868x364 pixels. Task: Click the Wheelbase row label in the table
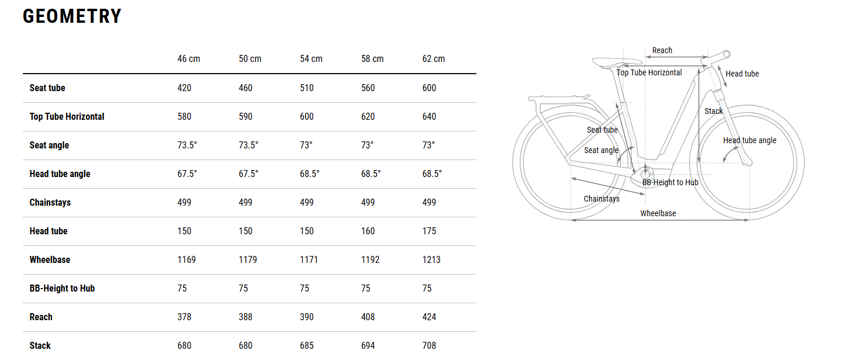pos(50,260)
